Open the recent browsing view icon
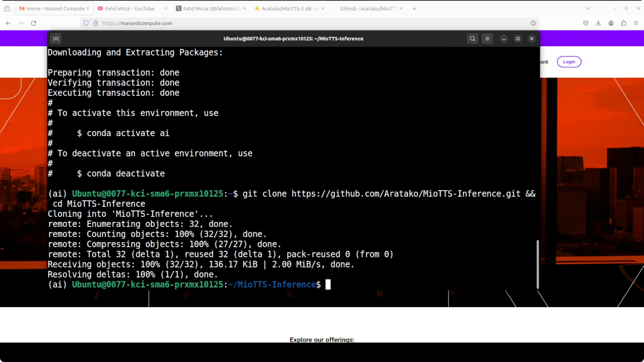 coord(7,9)
